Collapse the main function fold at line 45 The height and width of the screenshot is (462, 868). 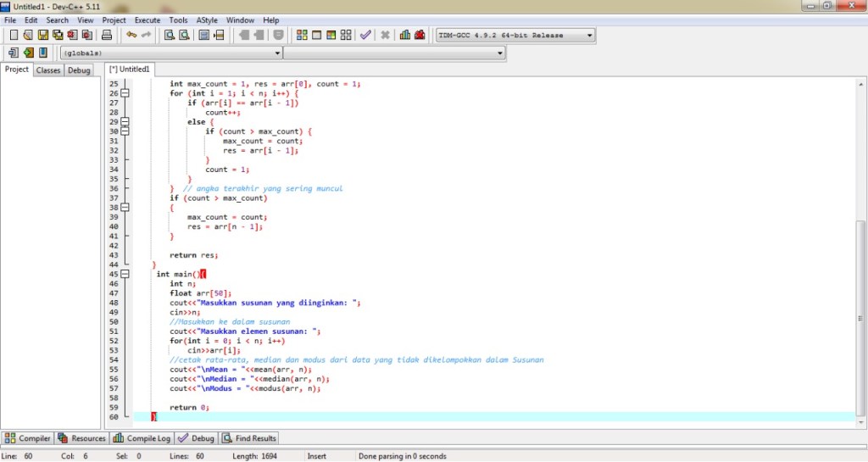pyautogui.click(x=125, y=274)
